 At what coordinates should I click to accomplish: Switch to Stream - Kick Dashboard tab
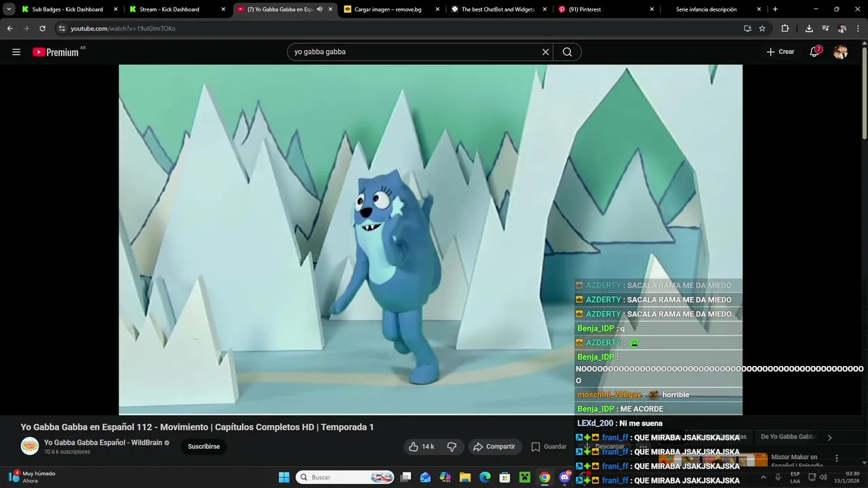pyautogui.click(x=176, y=9)
